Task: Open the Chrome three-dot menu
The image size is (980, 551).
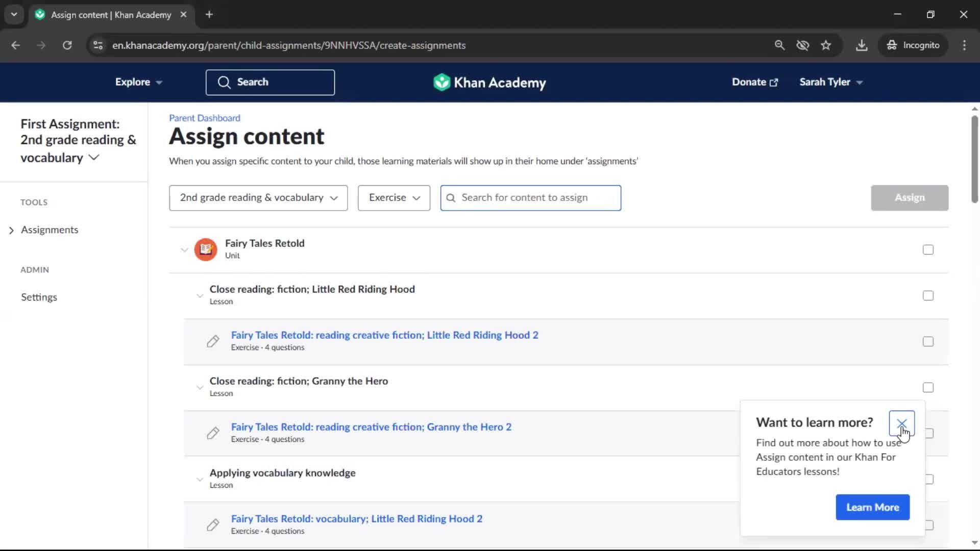Action: point(964,45)
